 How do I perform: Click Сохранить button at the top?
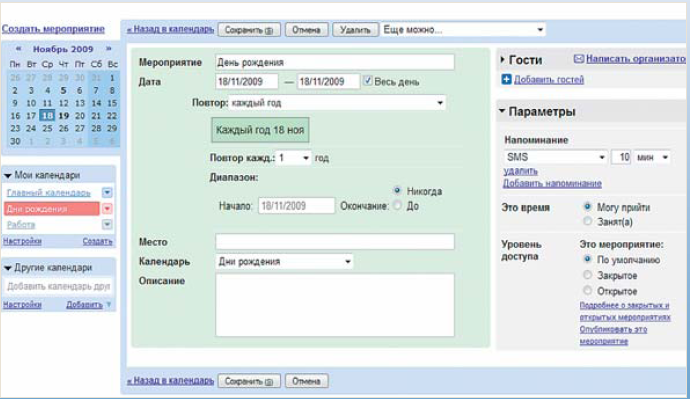point(249,30)
